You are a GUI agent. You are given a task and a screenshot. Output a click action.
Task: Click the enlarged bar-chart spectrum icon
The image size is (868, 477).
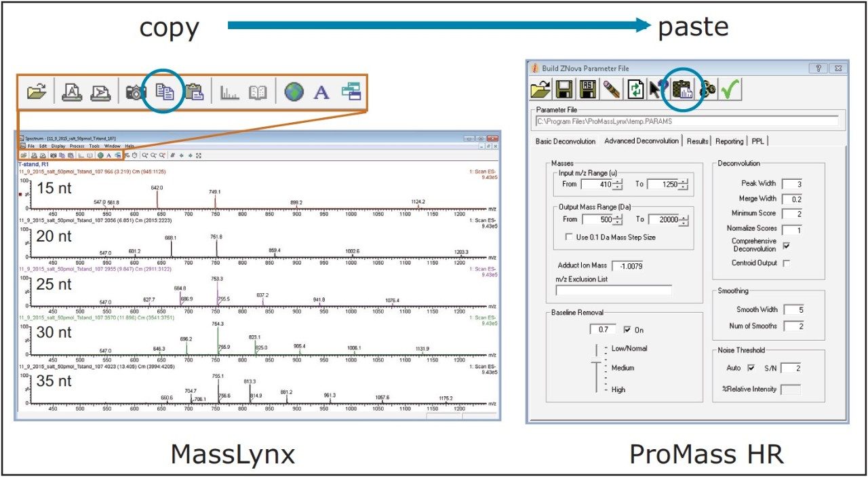(229, 92)
